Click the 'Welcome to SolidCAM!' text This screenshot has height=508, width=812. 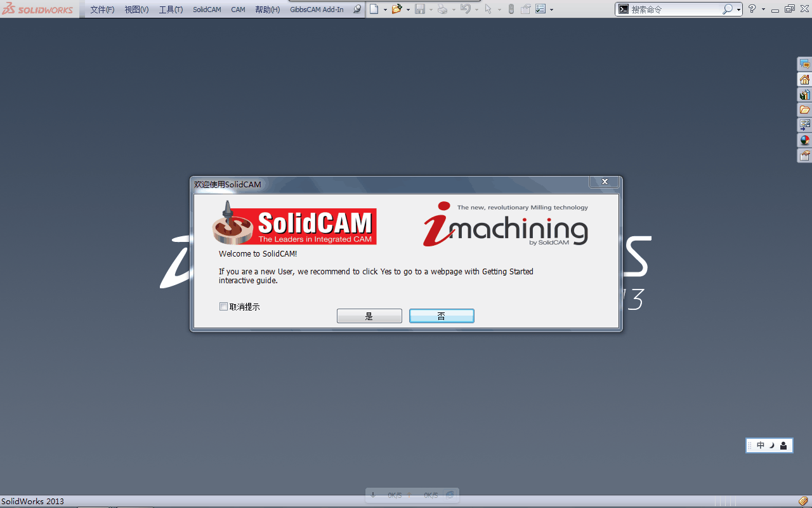(x=258, y=254)
